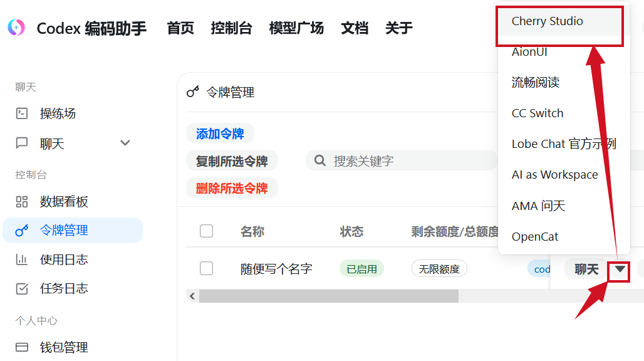The image size is (644, 361).
Task: Click the key icon beside 令牌管理
Action: 23,230
